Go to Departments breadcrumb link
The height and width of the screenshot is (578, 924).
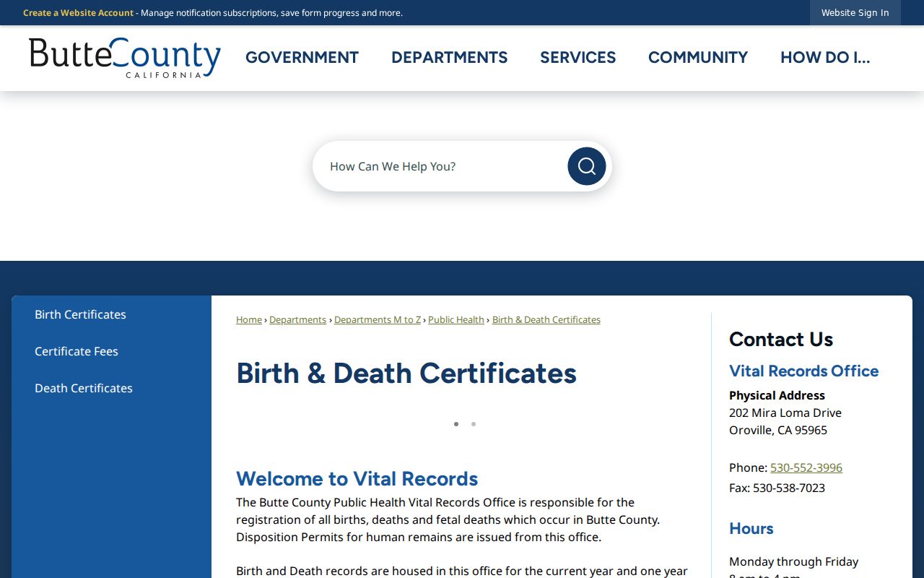coord(298,319)
